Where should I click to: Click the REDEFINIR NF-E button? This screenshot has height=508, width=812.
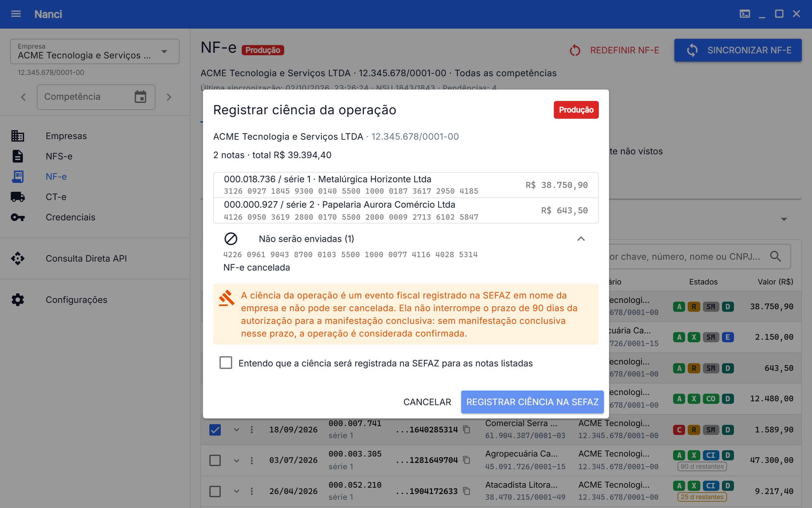pos(614,50)
